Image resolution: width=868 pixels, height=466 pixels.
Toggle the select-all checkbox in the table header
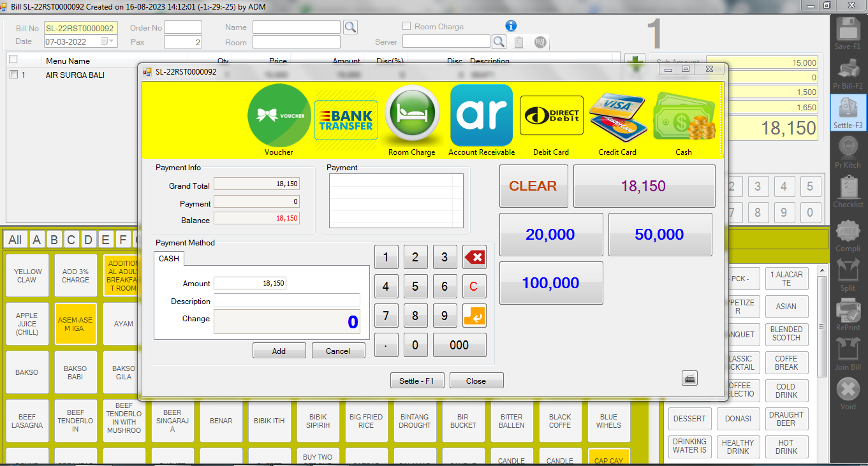tap(13, 59)
